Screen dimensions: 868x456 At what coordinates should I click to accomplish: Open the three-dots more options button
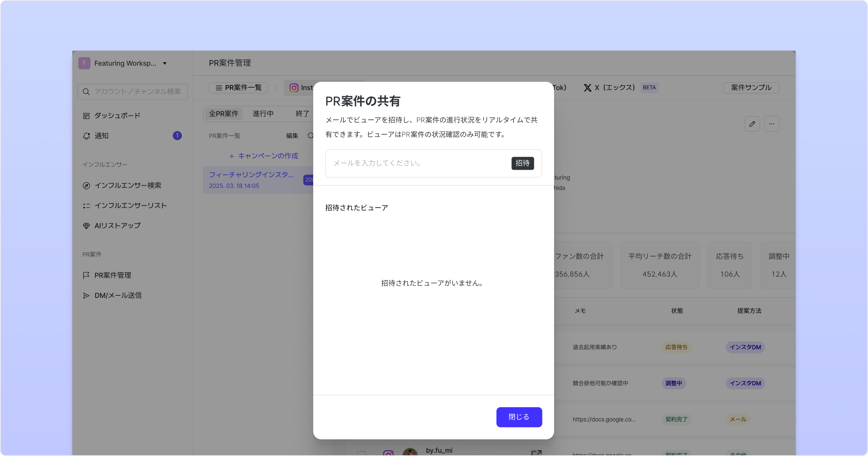pyautogui.click(x=771, y=124)
